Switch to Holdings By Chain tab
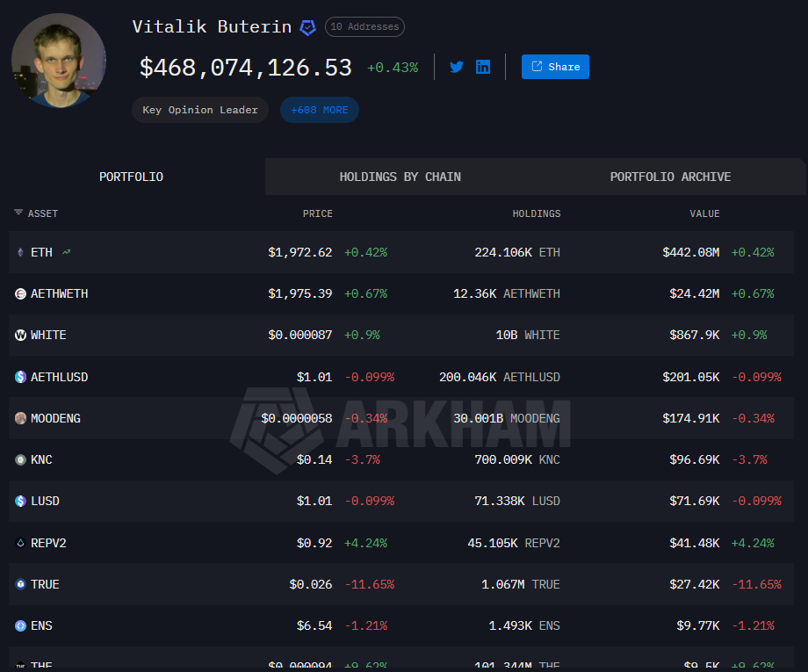The image size is (808, 672). (400, 177)
